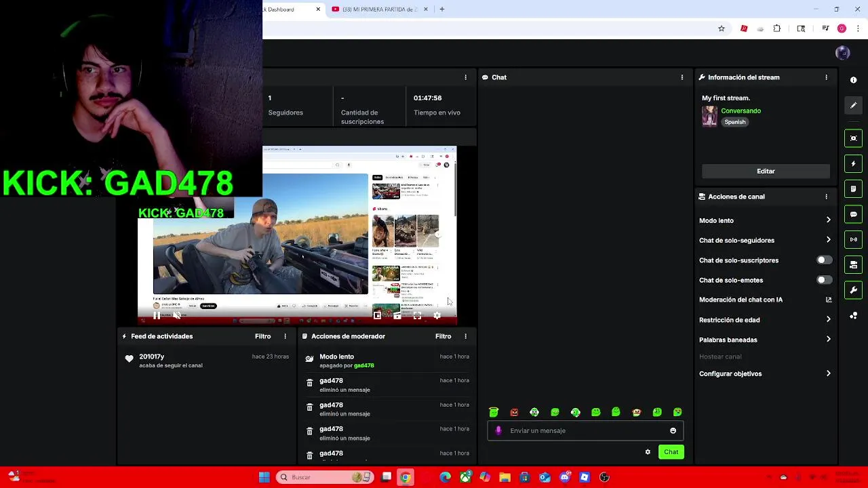868x488 pixels.
Task: Close the YouTube browser tab
Action: click(x=426, y=9)
